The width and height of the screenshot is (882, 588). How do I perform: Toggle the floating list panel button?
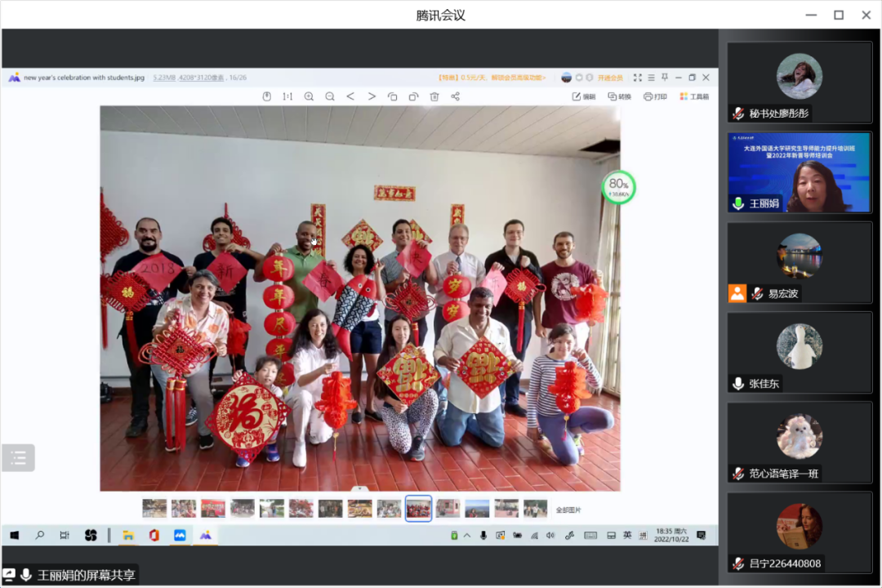[18, 458]
